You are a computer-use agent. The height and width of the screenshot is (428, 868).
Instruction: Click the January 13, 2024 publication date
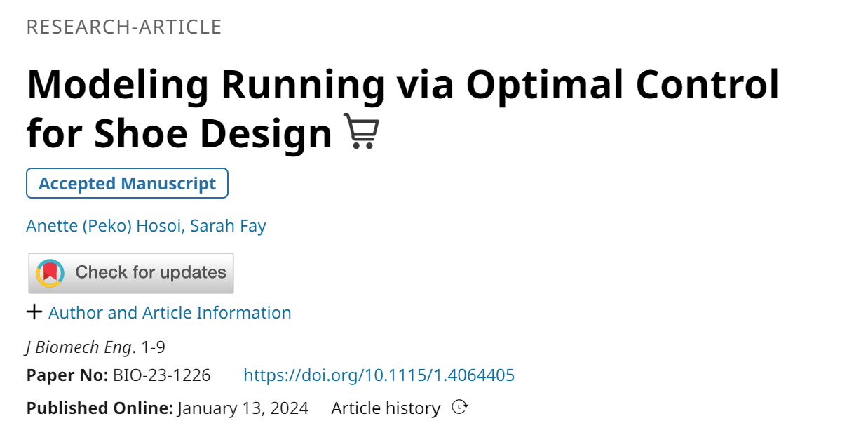pos(243,408)
